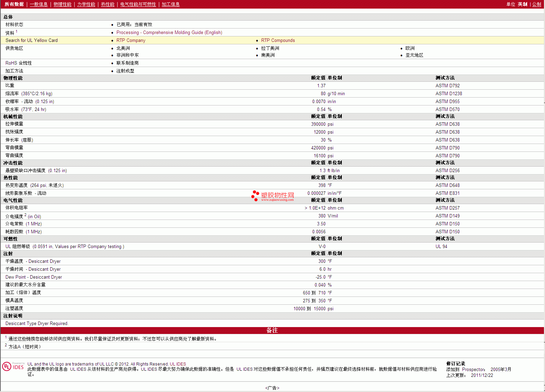The image size is (545, 392).
Task: Click the 已商用：当前有效 status
Action: [x=134, y=25]
